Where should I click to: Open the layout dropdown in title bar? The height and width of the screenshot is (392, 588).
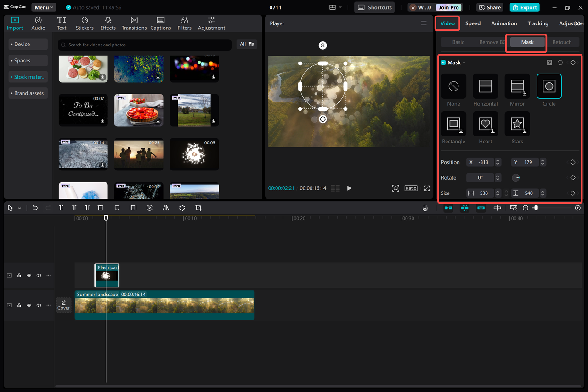335,7
